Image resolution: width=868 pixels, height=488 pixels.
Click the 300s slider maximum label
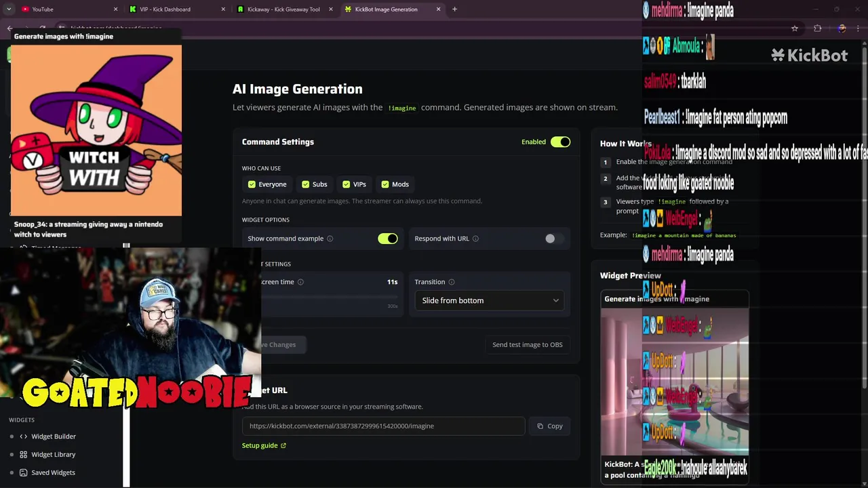[x=393, y=306]
